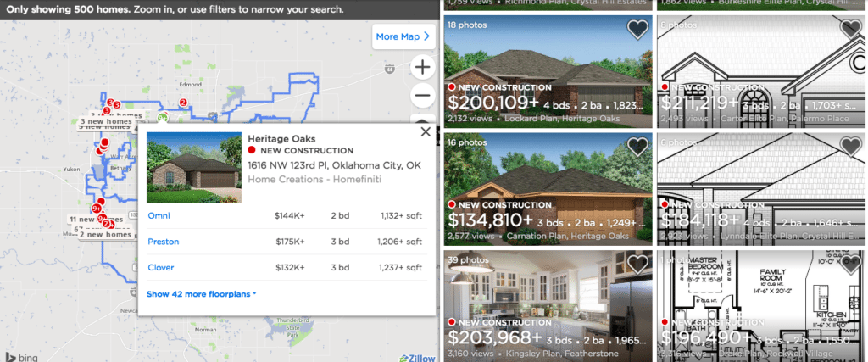Click the Heritage Oaks house thumbnail in popup
The image size is (868, 362).
coord(194,168)
